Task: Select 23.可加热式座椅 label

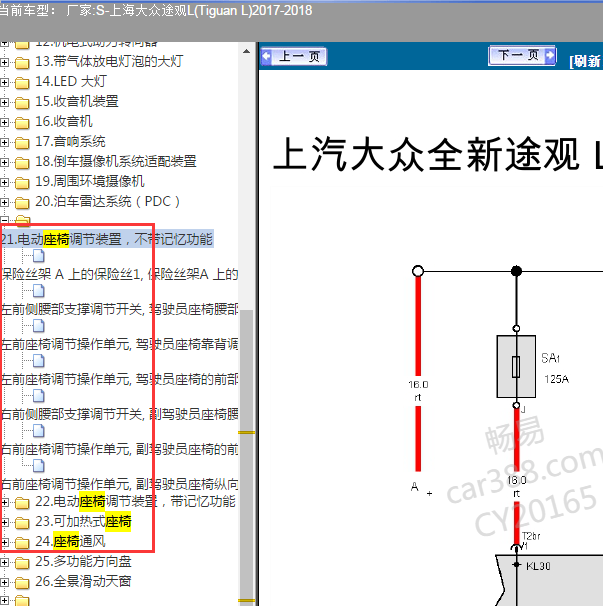Action: click(x=83, y=521)
